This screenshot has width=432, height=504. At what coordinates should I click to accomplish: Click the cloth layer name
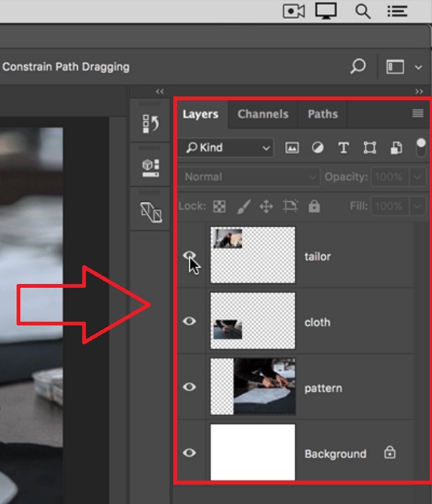pyautogui.click(x=317, y=322)
